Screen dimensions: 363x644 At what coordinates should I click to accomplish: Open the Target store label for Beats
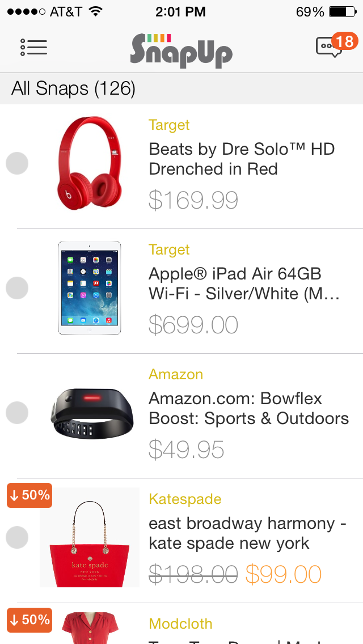tap(169, 125)
